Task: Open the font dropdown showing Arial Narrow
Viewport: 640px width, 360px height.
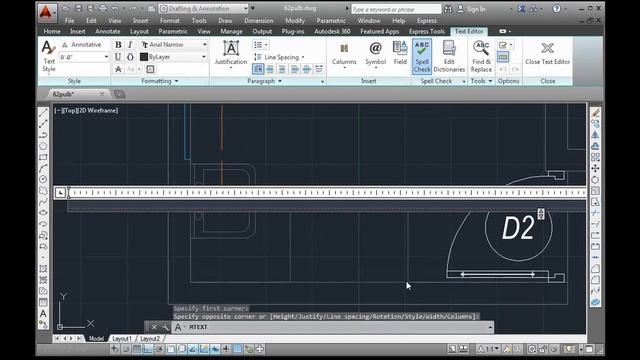Action: [174, 44]
